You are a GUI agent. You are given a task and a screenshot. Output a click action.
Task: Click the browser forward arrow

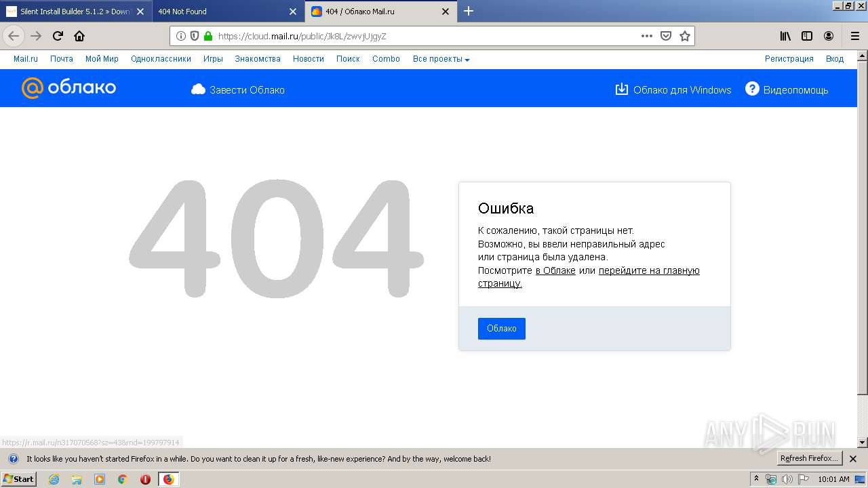(x=37, y=36)
